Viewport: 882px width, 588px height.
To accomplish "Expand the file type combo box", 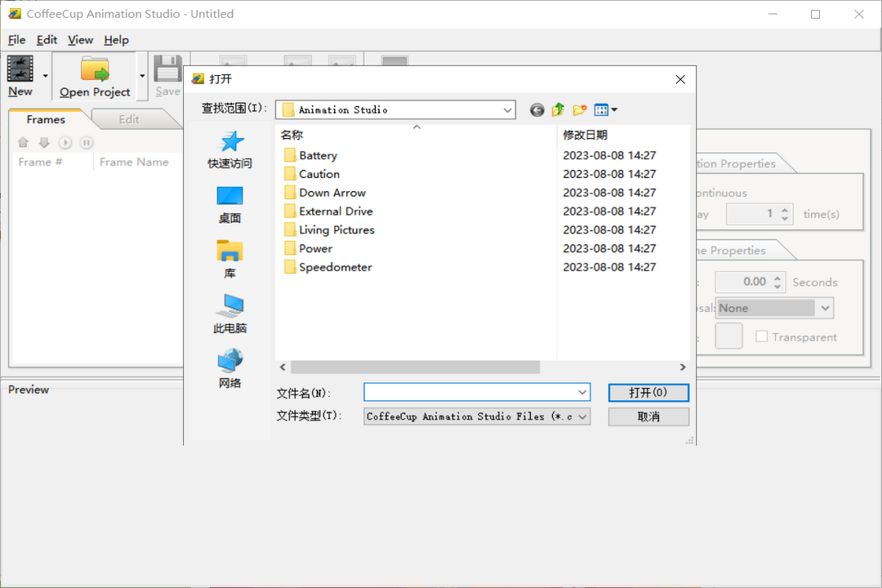I will click(582, 416).
